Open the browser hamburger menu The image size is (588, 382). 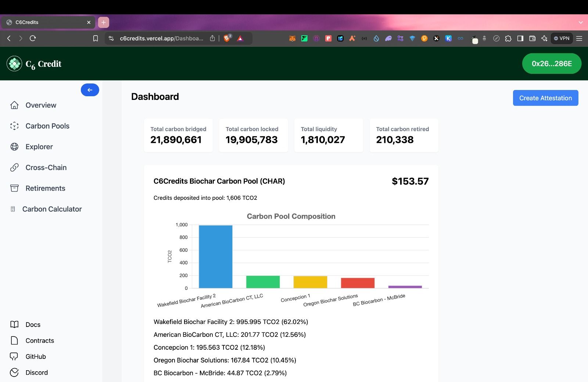[579, 38]
